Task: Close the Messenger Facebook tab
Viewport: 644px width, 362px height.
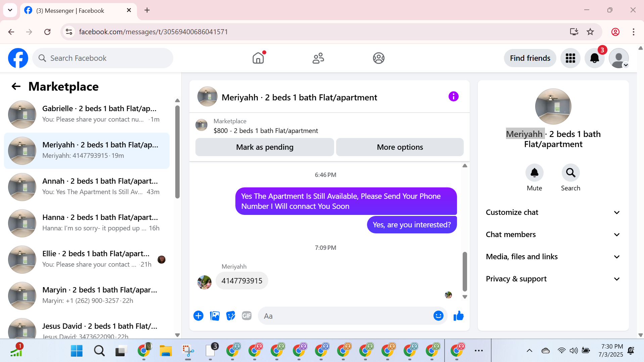Action: (x=129, y=10)
